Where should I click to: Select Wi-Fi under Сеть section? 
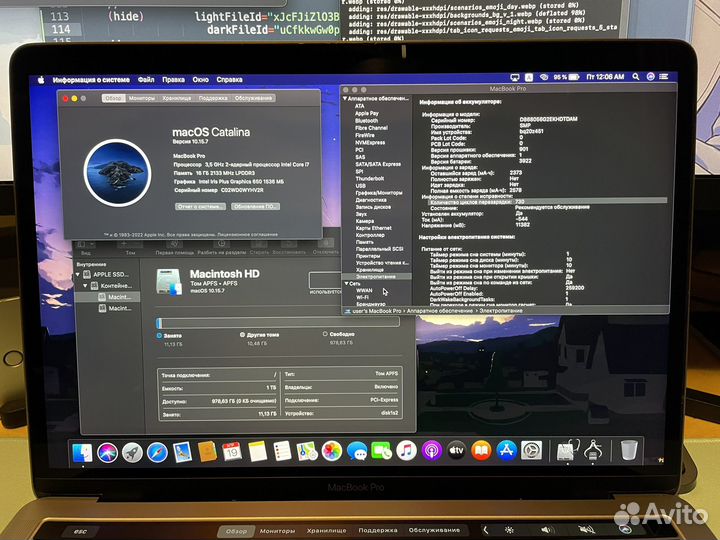[362, 298]
